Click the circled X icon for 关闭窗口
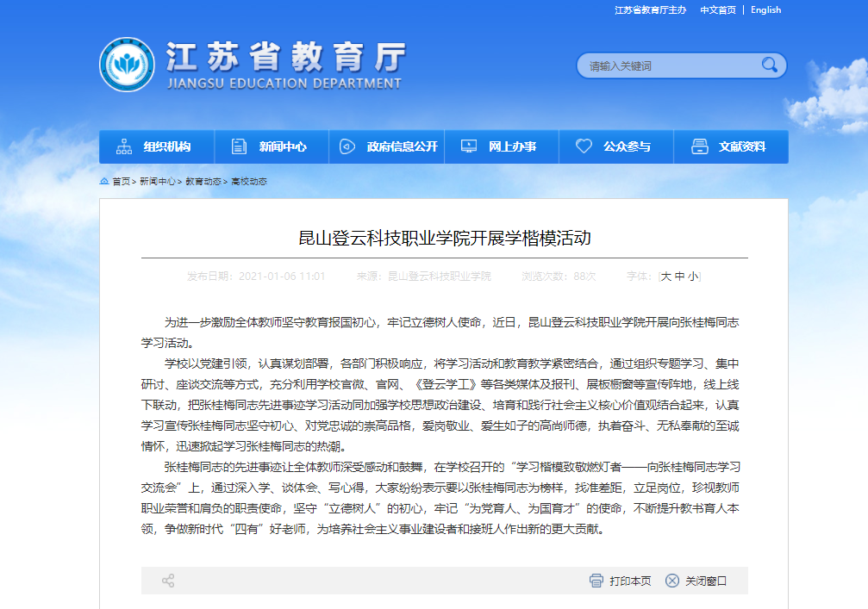Screen dimensions: 868x609 click(x=672, y=581)
